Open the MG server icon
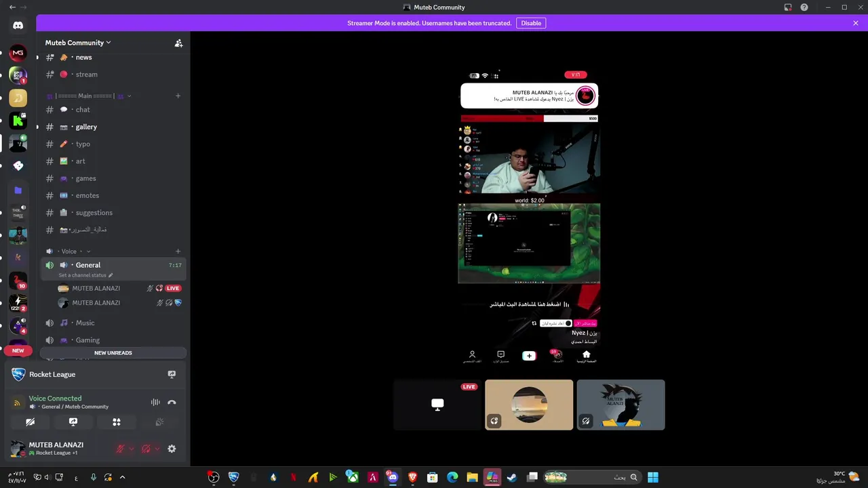 tap(18, 53)
